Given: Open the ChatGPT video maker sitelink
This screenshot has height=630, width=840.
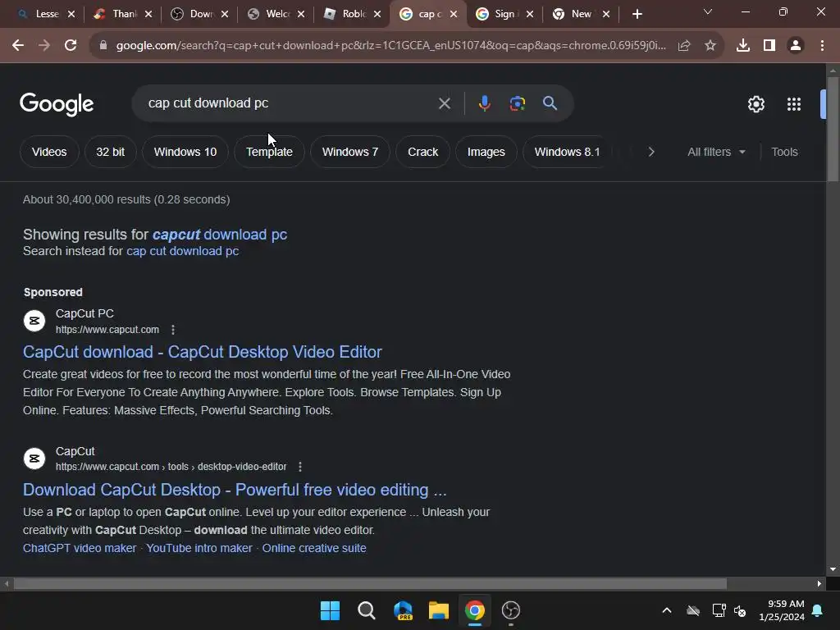Looking at the screenshot, I should tap(80, 548).
